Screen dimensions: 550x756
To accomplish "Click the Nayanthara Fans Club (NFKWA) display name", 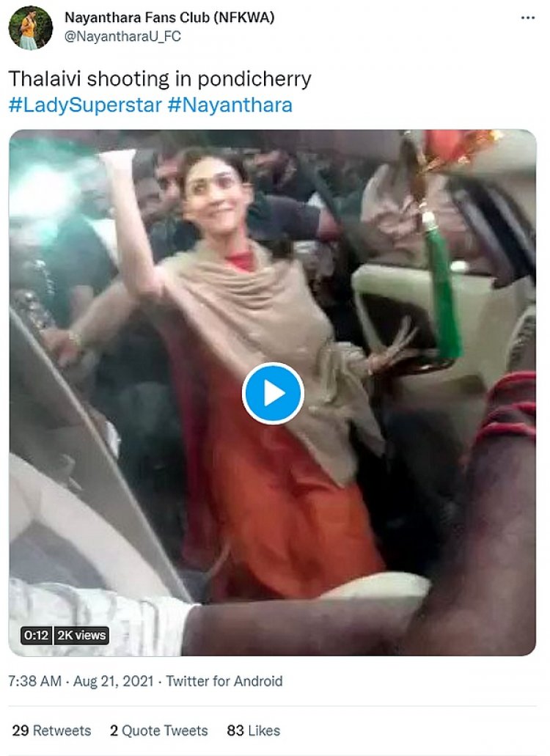I will coord(169,18).
